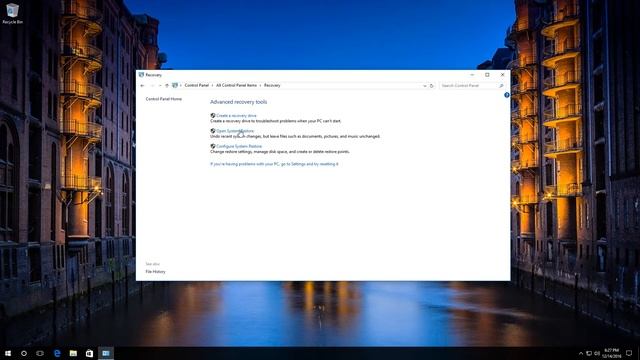Open the taskbar clock and date
The image size is (640, 360).
[611, 353]
